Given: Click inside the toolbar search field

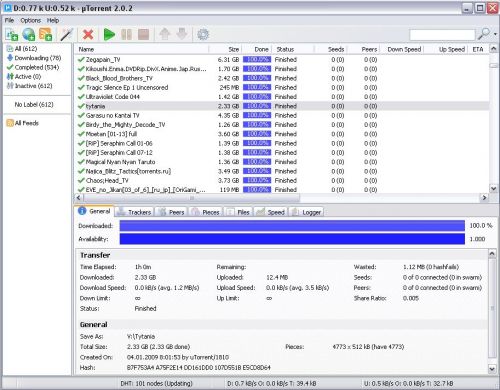Looking at the screenshot, I should [442, 35].
